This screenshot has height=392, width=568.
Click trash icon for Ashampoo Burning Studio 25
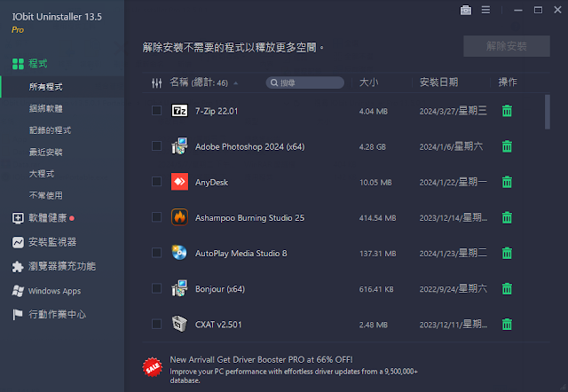[x=507, y=217]
